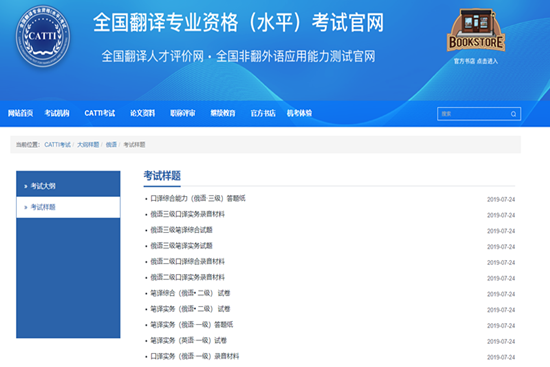The image size is (550, 367).
Task: Click the 俄语 breadcrumb link
Action: point(111,145)
